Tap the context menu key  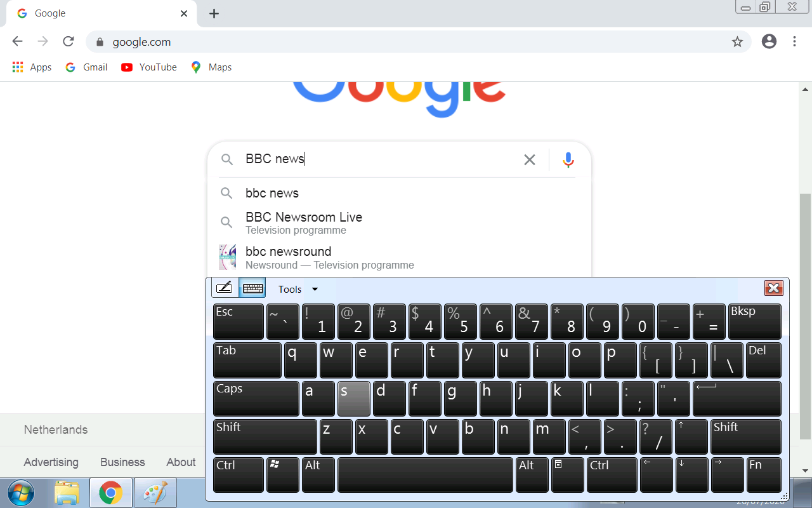[x=568, y=475]
